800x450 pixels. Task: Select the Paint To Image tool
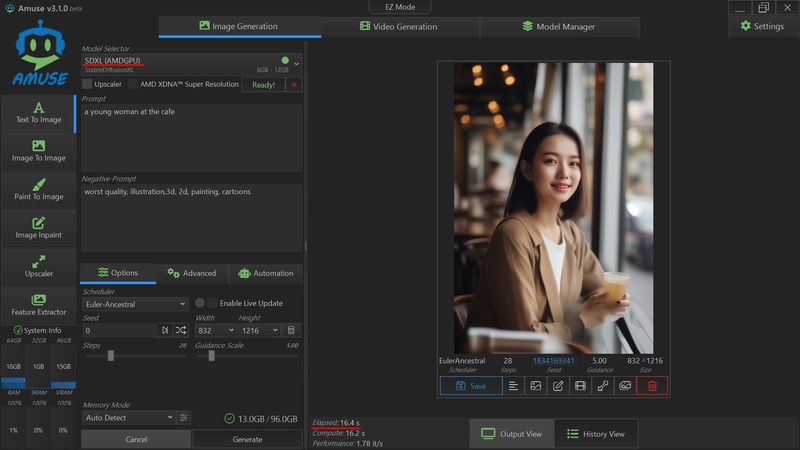click(38, 188)
